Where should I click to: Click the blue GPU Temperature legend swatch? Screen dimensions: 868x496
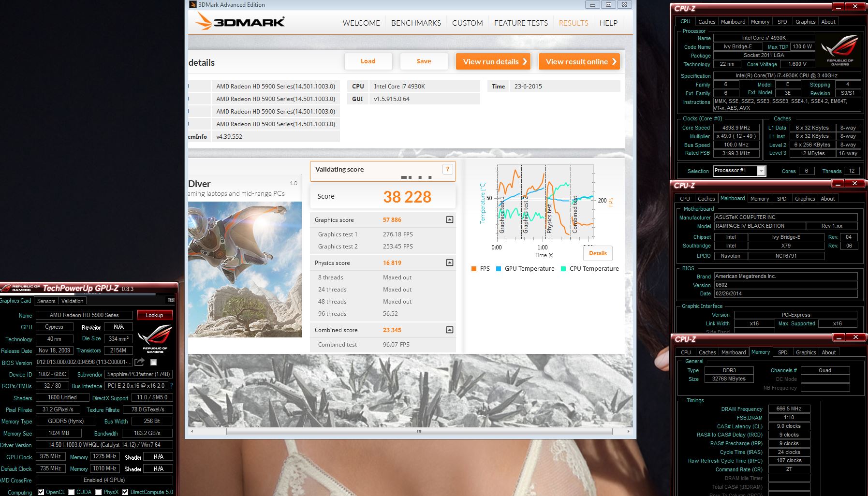(499, 269)
